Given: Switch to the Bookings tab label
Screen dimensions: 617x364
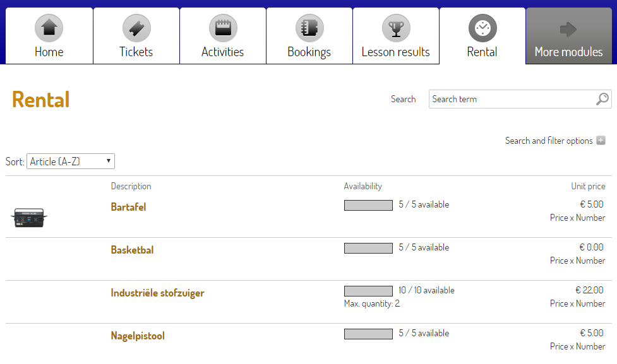Looking at the screenshot, I should (x=309, y=52).
